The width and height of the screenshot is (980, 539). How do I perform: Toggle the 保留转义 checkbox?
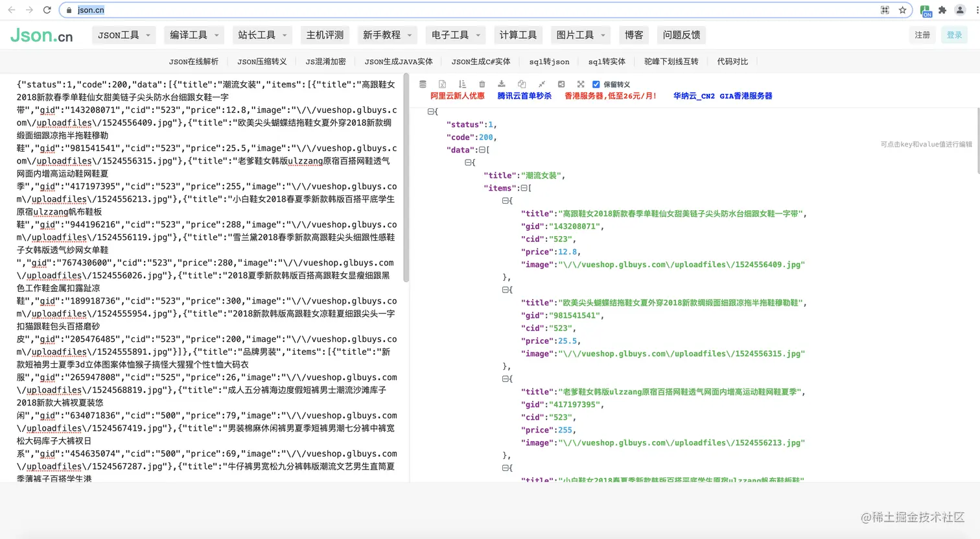point(596,84)
